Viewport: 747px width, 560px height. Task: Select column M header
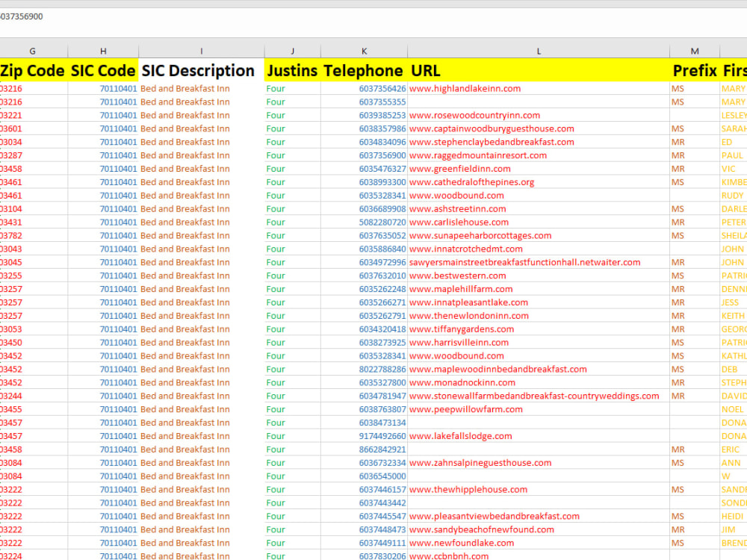tap(695, 51)
